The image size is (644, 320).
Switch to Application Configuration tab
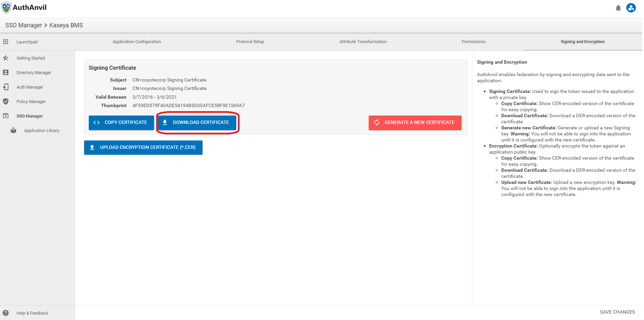(137, 42)
